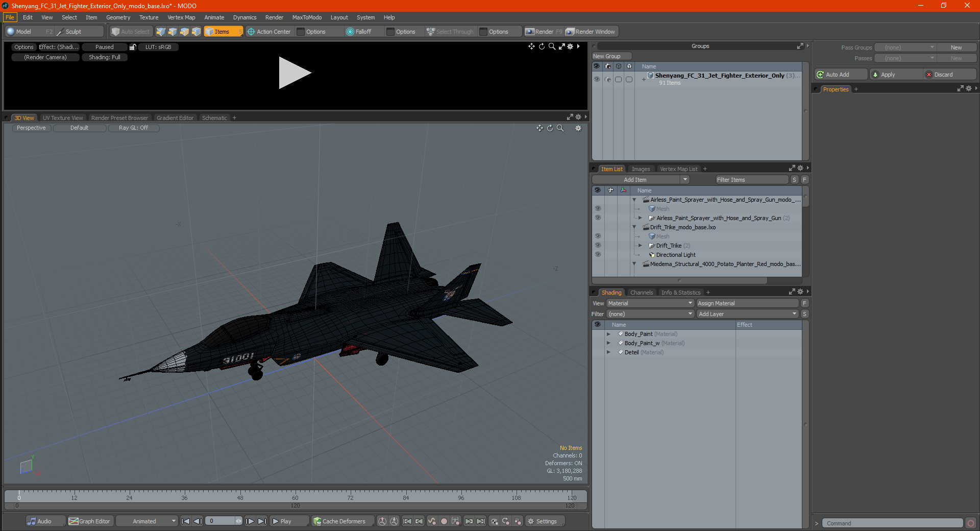The image size is (980, 531).
Task: Open the Falloff menu
Action: 363,32
